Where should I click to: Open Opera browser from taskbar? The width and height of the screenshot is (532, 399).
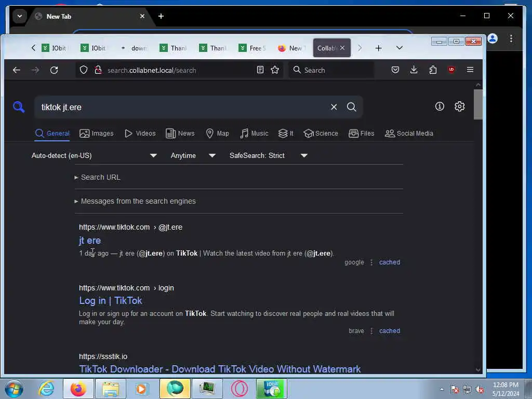(x=239, y=389)
